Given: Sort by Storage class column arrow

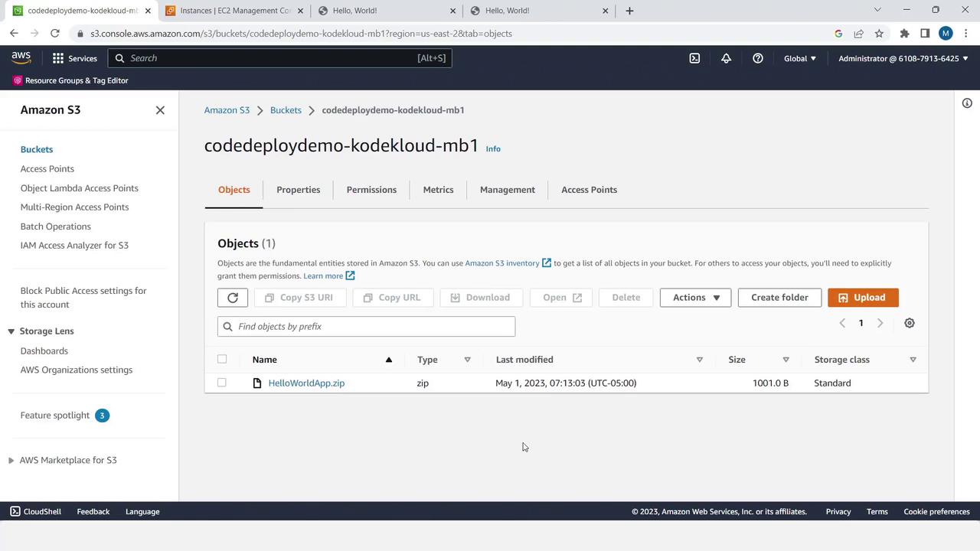Looking at the screenshot, I should coord(913,360).
